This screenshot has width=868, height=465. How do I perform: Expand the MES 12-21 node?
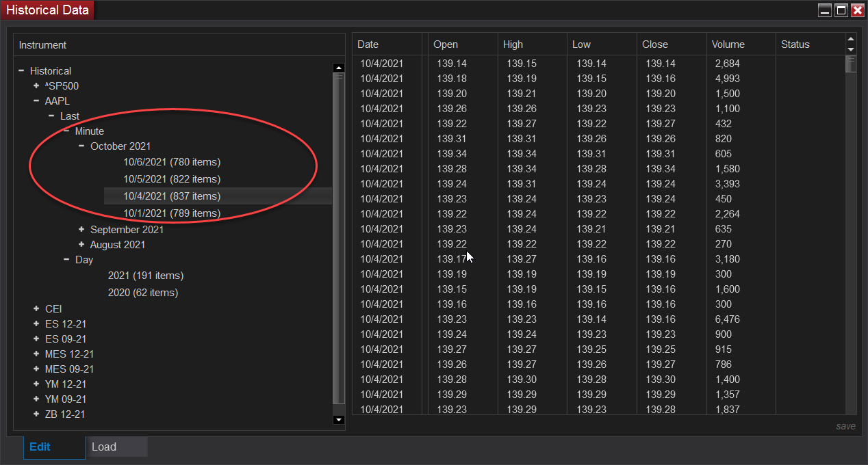pos(36,354)
